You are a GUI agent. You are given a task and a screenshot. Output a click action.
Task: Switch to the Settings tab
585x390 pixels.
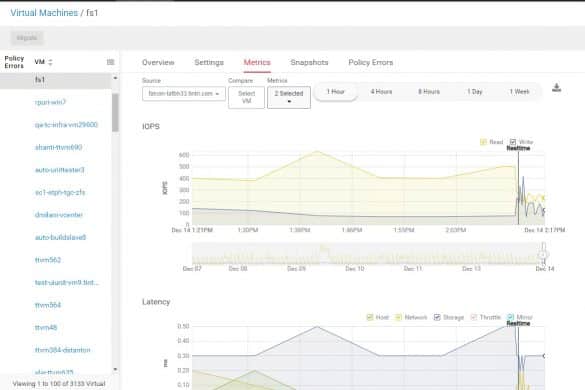pyautogui.click(x=209, y=62)
